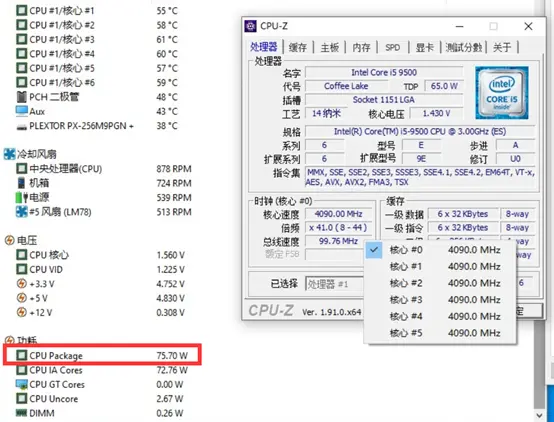This screenshot has width=554, height=422.
Task: Click the CPU #1 core #3 chip icon
Action: [x=22, y=39]
